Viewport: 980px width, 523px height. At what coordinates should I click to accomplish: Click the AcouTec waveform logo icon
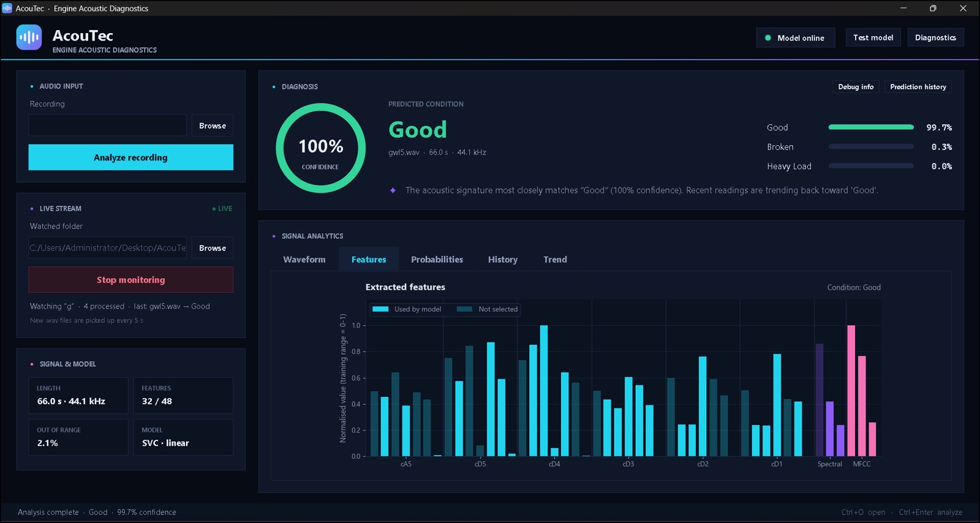(29, 37)
